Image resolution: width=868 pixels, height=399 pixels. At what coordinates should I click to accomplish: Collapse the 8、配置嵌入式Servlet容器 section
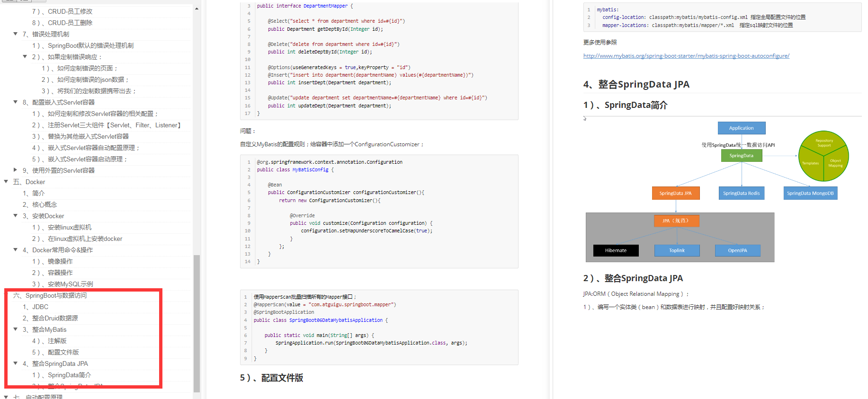tap(16, 102)
